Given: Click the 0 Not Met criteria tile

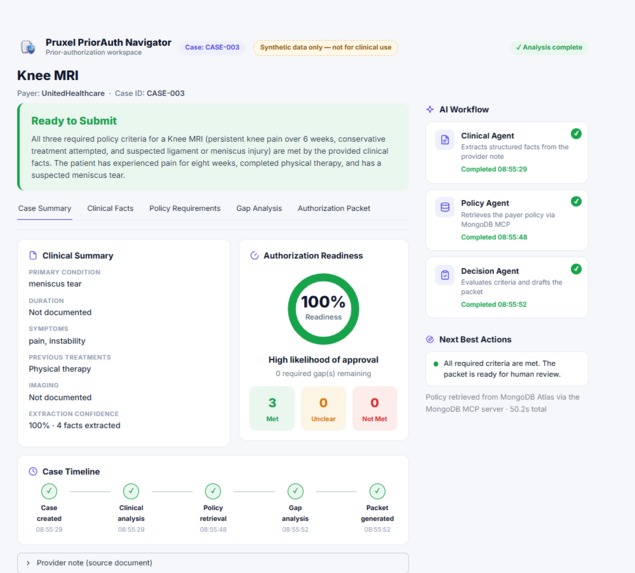Looking at the screenshot, I should (375, 408).
